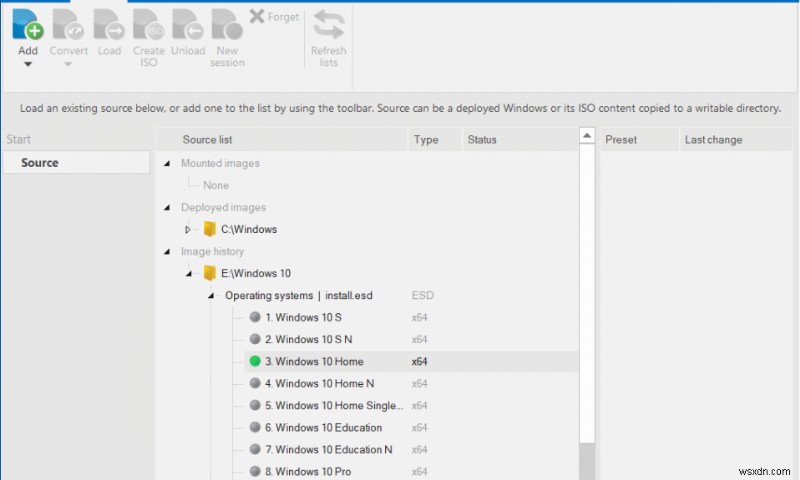This screenshot has height=480, width=800.
Task: Select 7. Windows 10 Education N edition
Action: click(329, 449)
